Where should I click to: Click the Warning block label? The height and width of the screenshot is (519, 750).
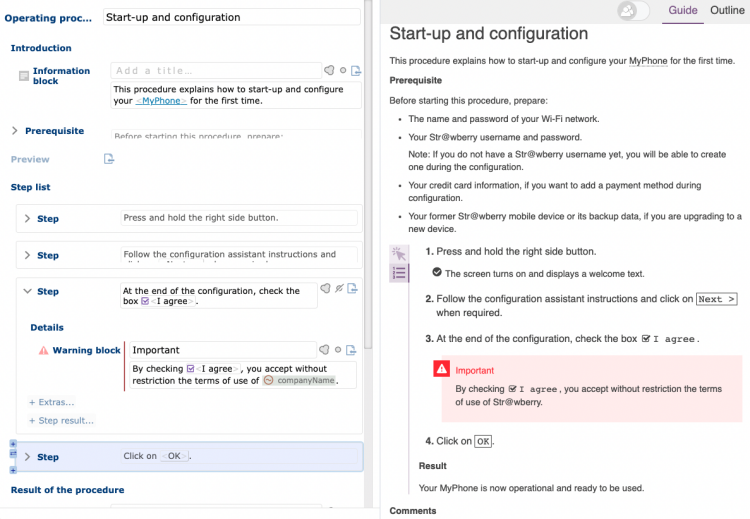tap(87, 350)
